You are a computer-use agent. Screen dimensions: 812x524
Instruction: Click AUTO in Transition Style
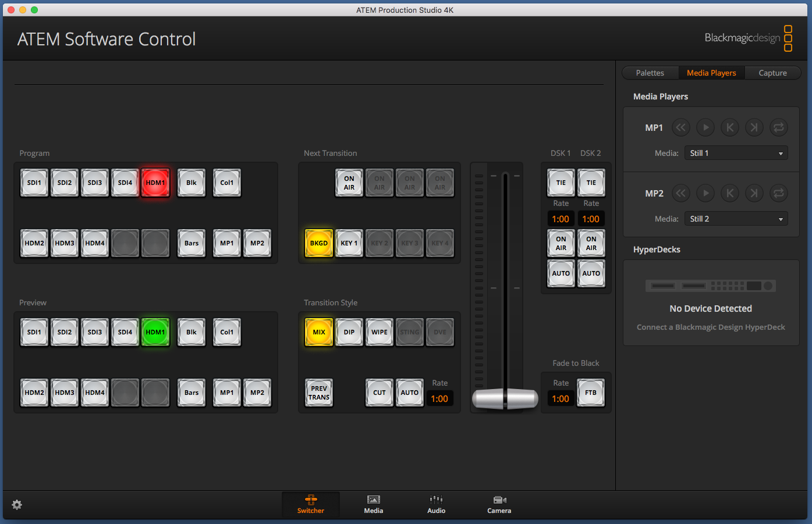click(x=410, y=393)
